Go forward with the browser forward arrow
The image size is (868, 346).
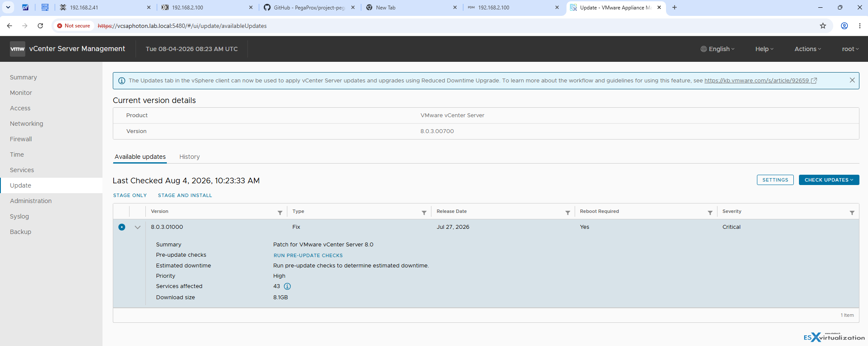click(x=25, y=26)
